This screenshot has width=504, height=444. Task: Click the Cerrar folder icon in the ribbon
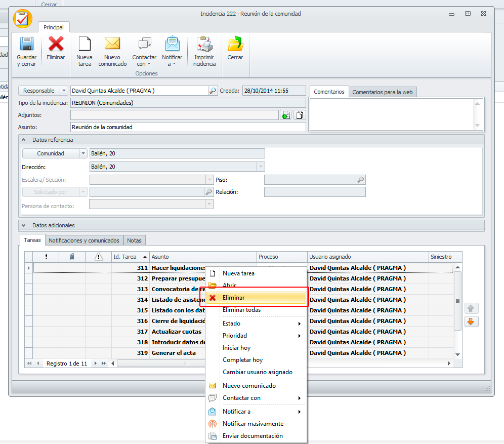(x=235, y=45)
